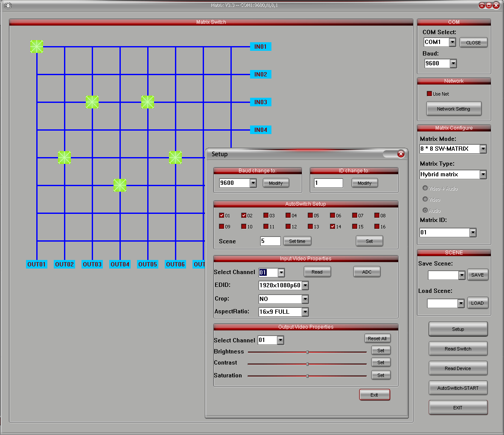Screen dimensions: 504x435
Task: Click the Read Switch button
Action: (x=458, y=348)
